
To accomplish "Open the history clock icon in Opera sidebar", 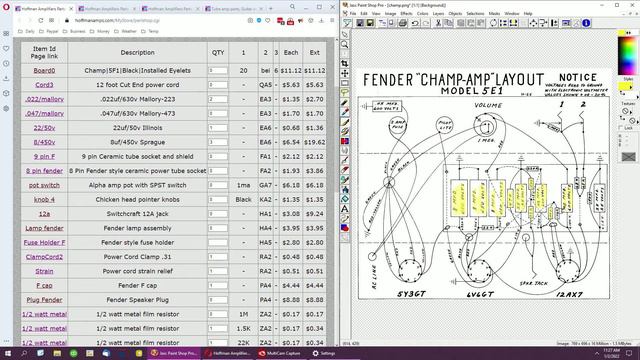I will 6,63.
